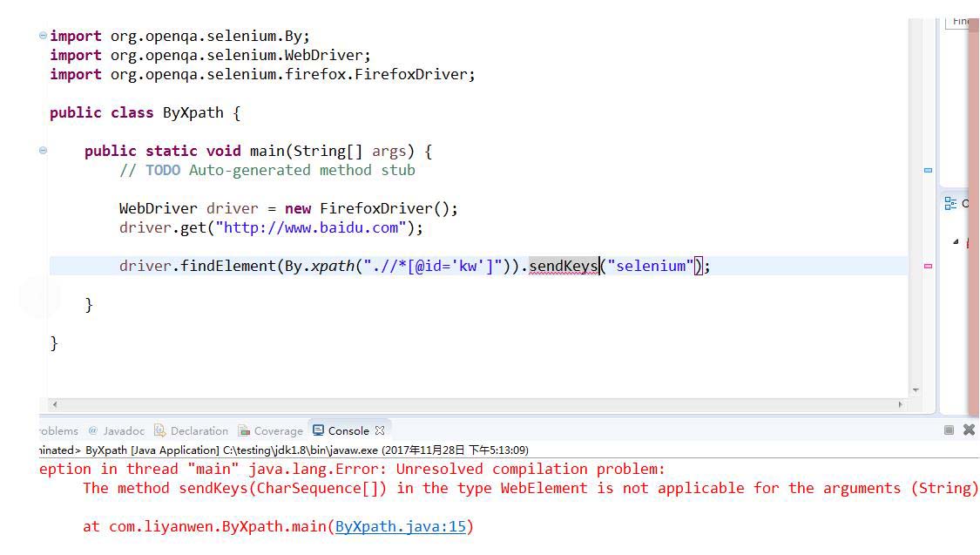
Task: Click the FirefoxDriver() constructor call
Action: (384, 209)
